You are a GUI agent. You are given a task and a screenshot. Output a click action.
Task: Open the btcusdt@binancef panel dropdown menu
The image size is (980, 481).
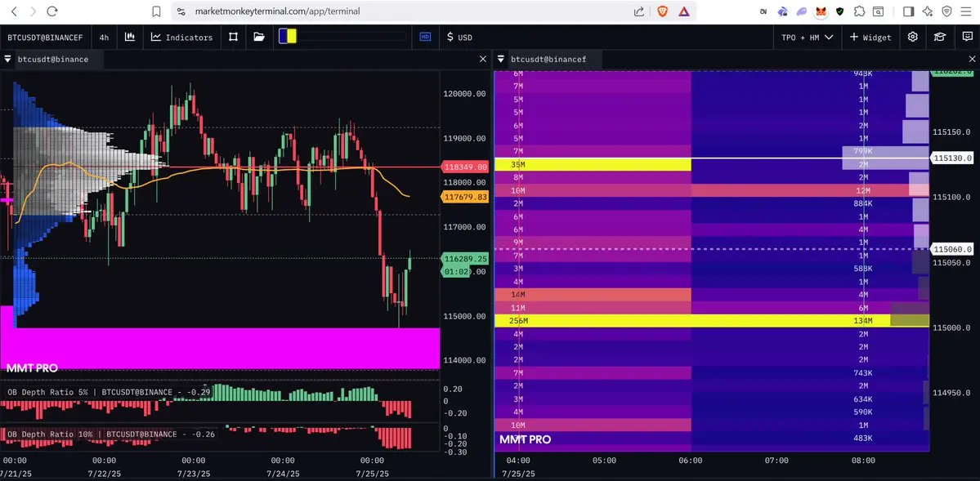[500, 59]
